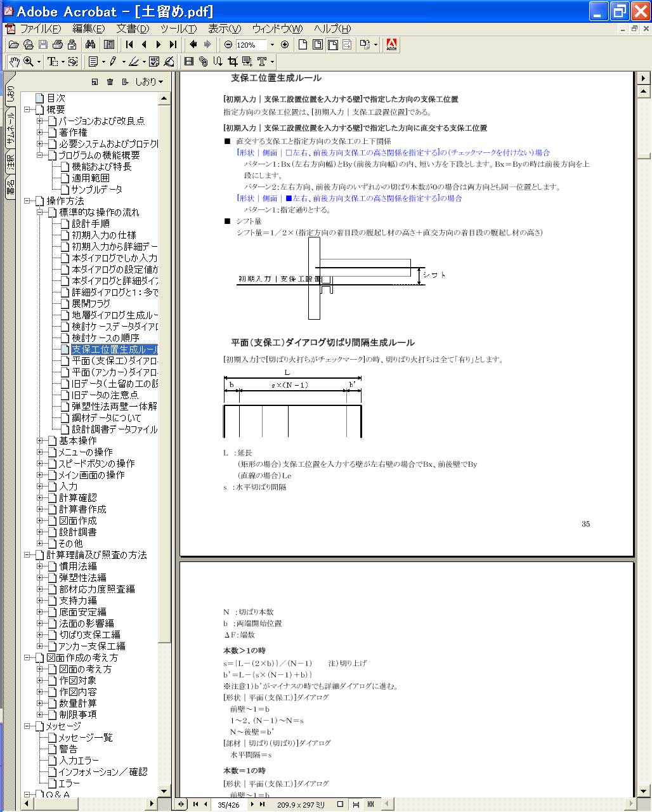The width and height of the screenshot is (652, 812).
Task: Open the ヘルプ(H) menu
Action: [x=332, y=29]
